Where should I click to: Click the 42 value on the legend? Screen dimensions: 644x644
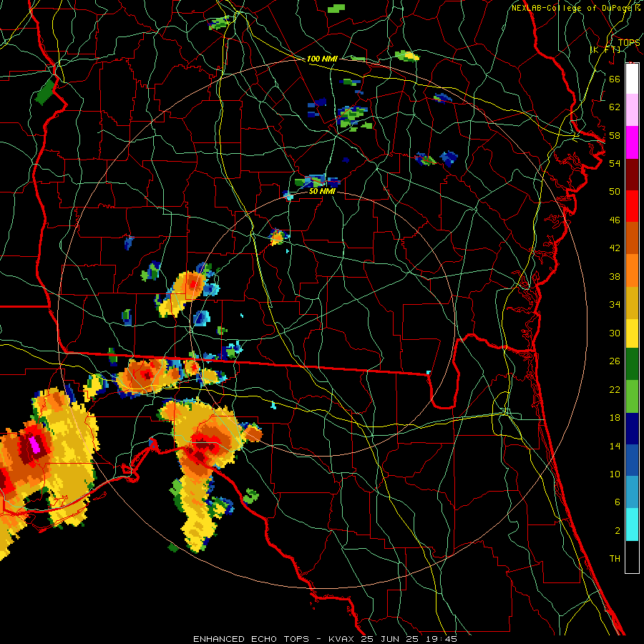tap(615, 248)
